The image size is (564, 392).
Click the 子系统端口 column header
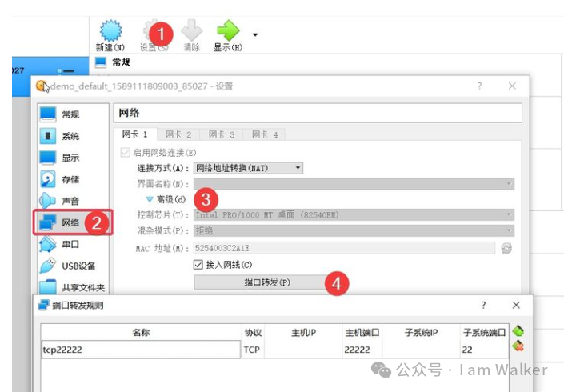[485, 332]
